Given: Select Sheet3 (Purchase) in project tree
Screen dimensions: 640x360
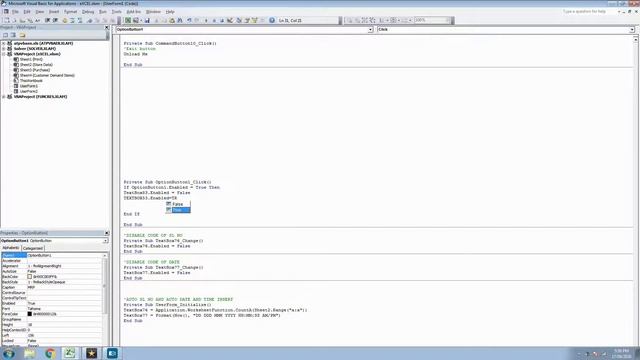Looking at the screenshot, I should pyautogui.click(x=35, y=70).
